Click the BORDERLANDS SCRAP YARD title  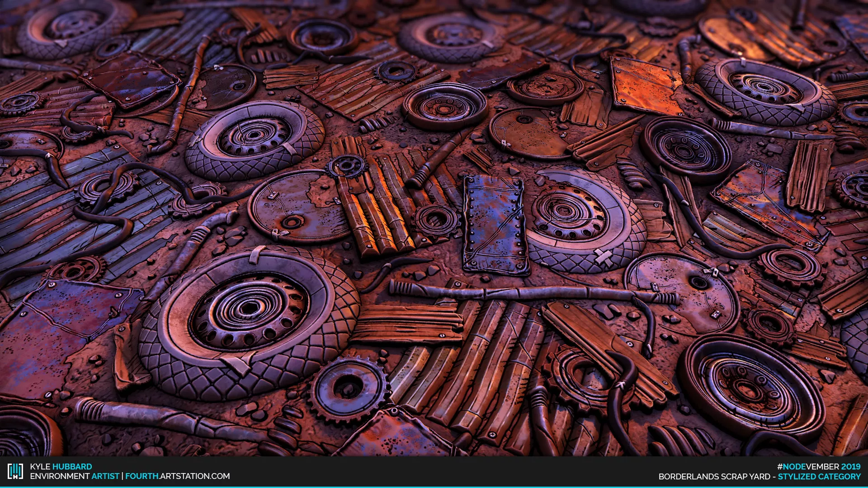(x=714, y=476)
